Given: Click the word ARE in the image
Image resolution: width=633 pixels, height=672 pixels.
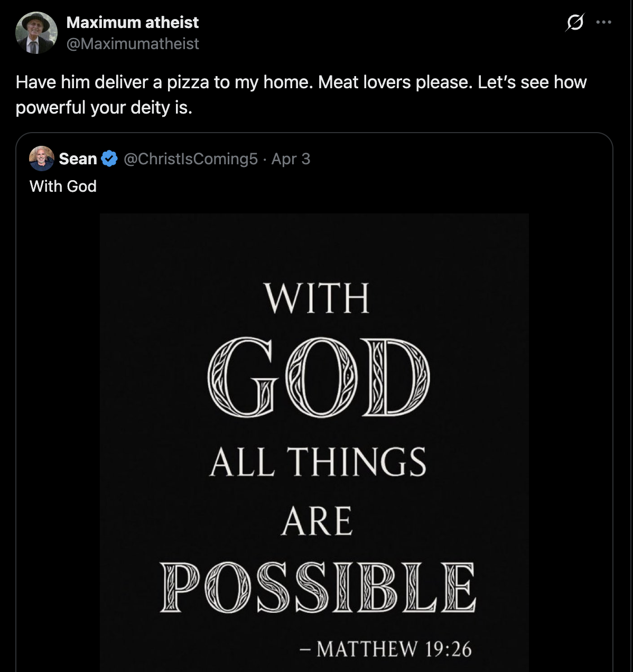Looking at the screenshot, I should coord(317,521).
